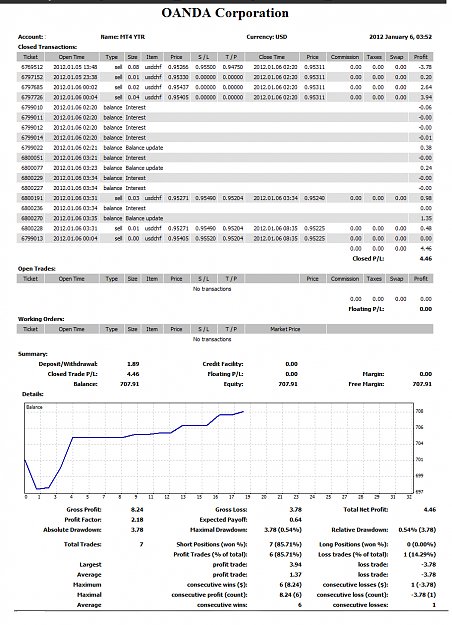Click the "Closed Transactions:" section heading
Screen dimensions: 452x625
[47, 47]
